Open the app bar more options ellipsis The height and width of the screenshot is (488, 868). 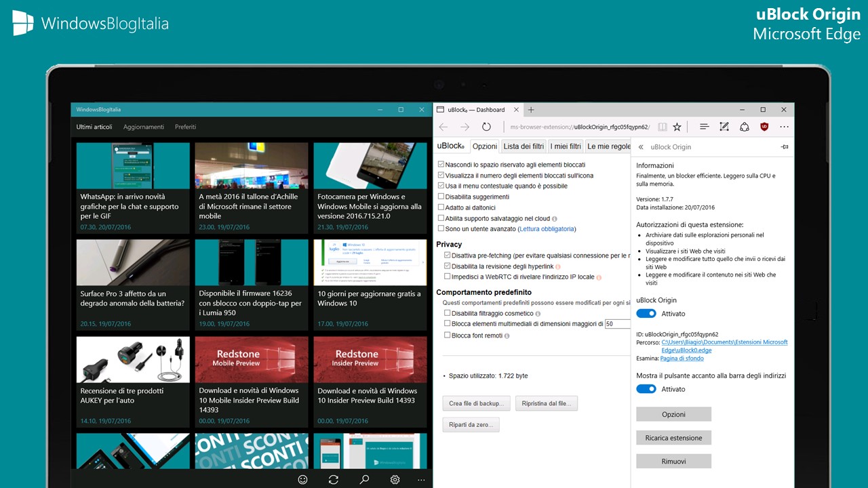point(420,479)
